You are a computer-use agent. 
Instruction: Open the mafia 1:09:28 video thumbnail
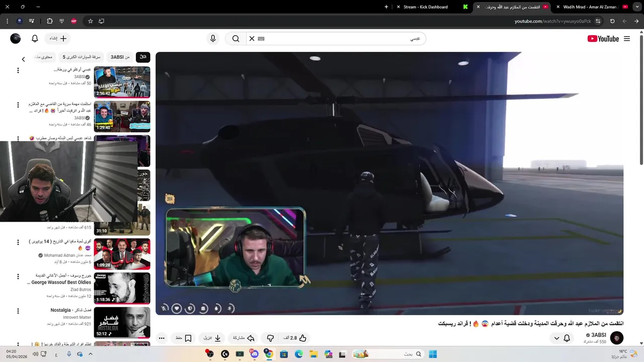point(122,254)
